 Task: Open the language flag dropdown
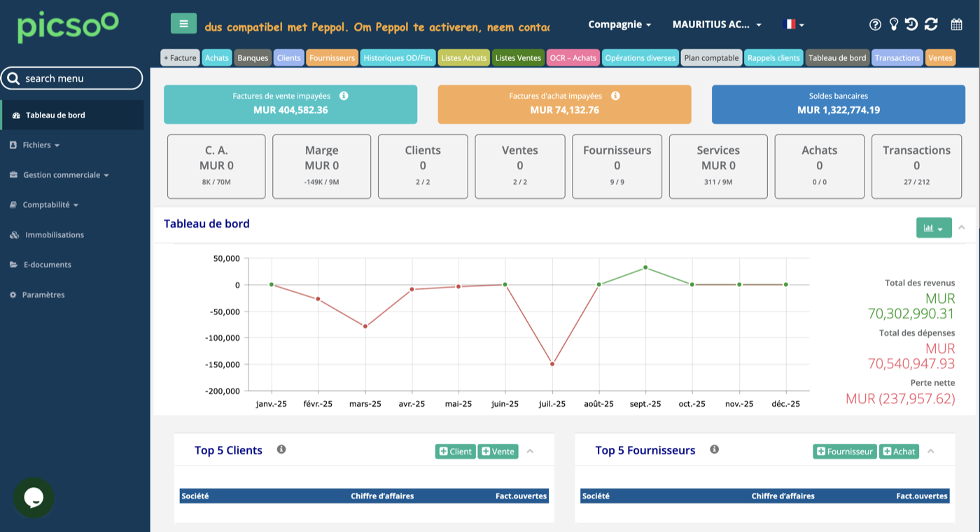pyautogui.click(x=793, y=24)
